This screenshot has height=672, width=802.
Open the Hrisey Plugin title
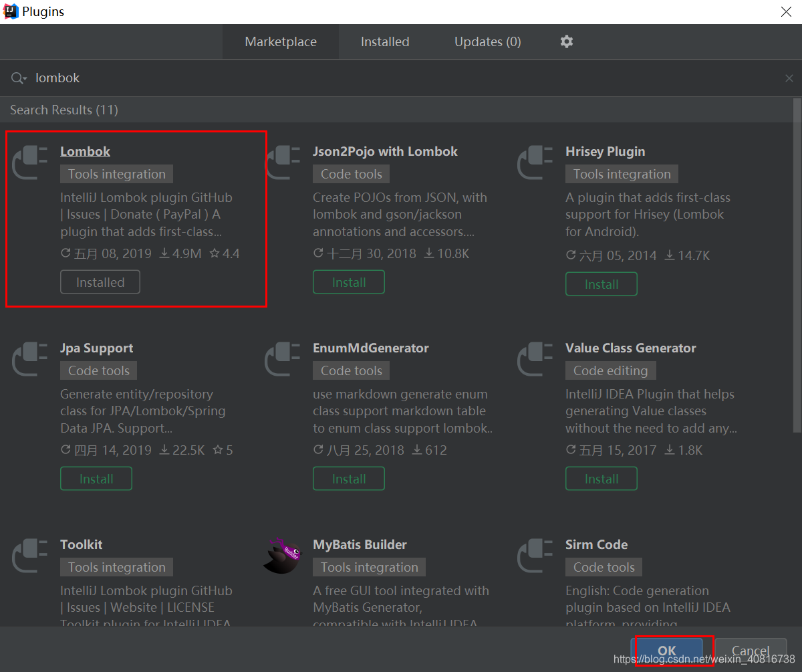(605, 151)
